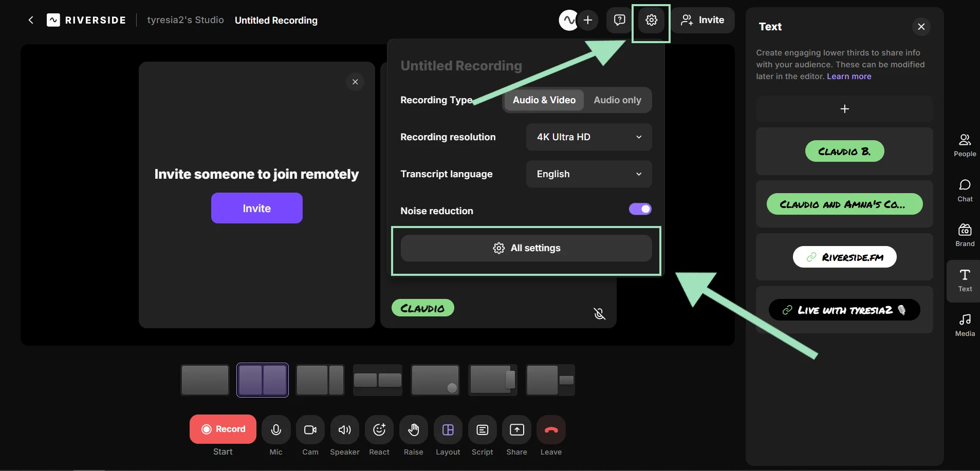The width and height of the screenshot is (980, 471).
Task: Select Audio & Video recording type
Action: (544, 100)
